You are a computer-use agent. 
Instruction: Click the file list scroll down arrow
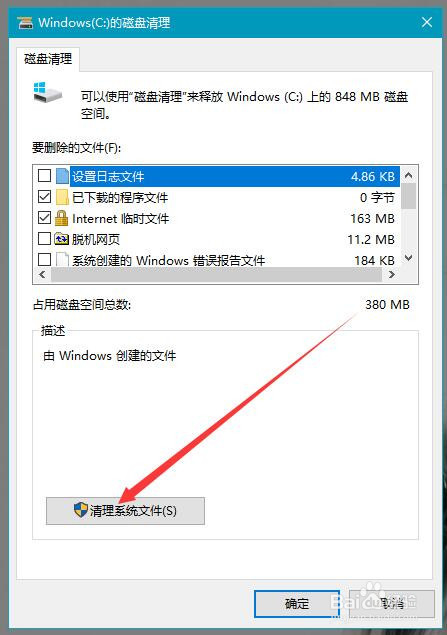[x=409, y=258]
